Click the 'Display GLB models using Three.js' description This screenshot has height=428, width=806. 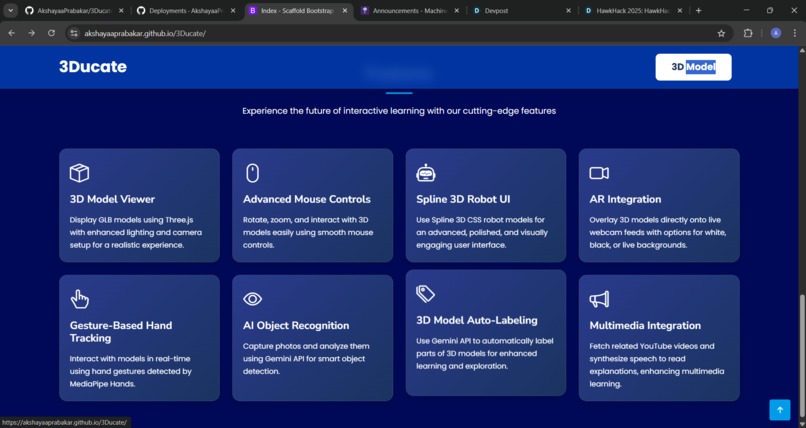[x=136, y=232]
